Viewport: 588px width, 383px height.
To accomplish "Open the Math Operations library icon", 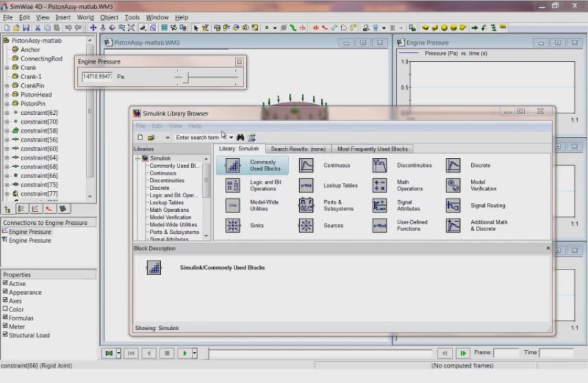I will click(x=380, y=186).
